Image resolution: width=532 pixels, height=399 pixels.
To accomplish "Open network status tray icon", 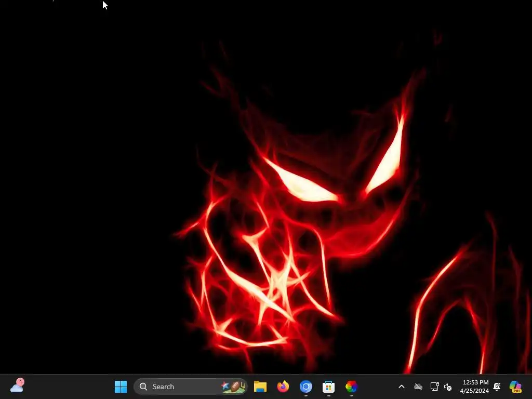I will (x=435, y=387).
